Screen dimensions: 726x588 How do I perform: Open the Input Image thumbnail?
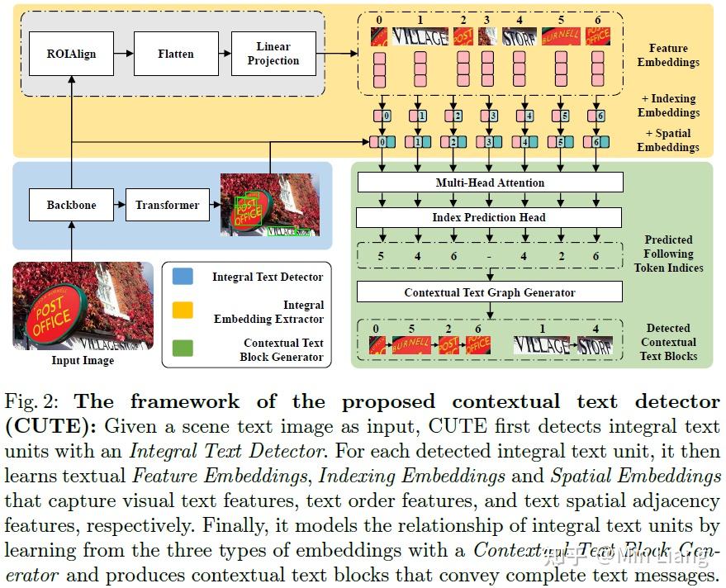pos(83,306)
